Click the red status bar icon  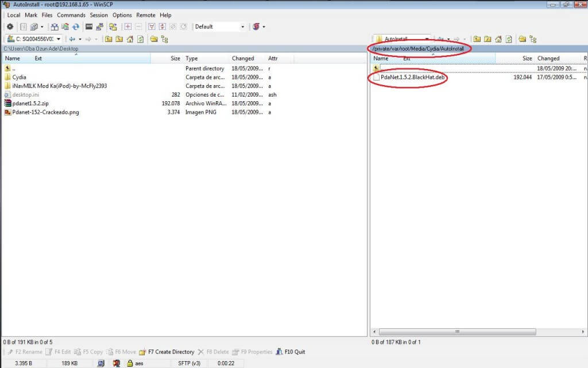117,363
